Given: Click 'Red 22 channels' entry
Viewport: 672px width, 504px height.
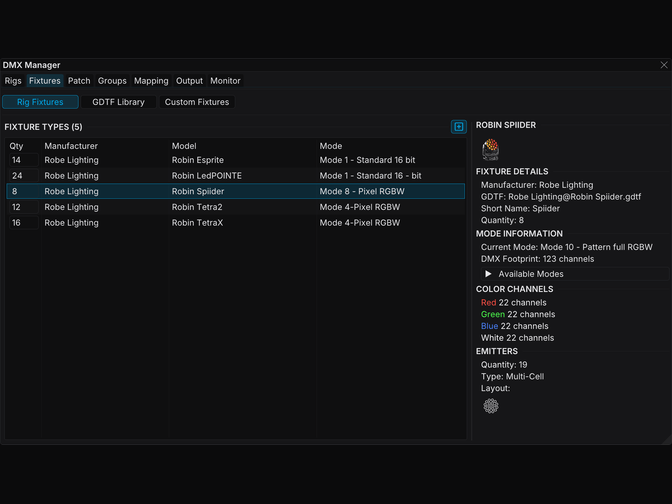Looking at the screenshot, I should [513, 303].
